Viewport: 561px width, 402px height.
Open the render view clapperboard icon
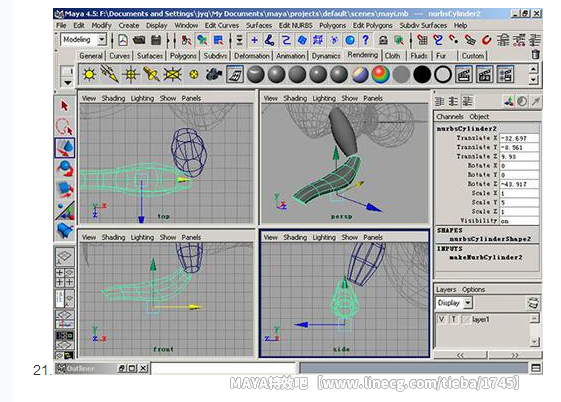(464, 75)
